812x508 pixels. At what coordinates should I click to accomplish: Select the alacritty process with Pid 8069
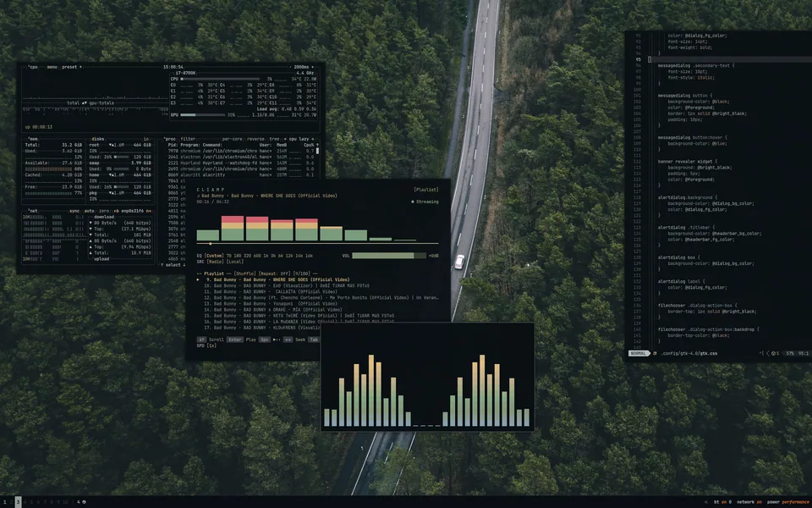(x=241, y=174)
